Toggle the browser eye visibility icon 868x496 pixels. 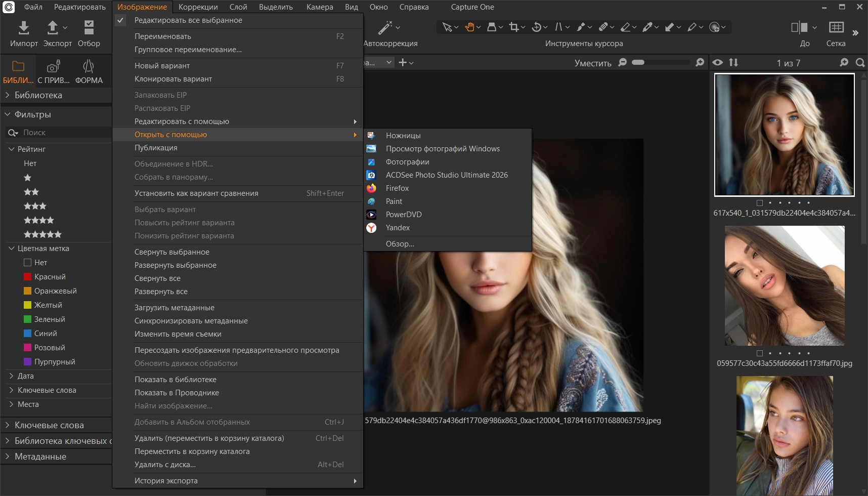click(718, 62)
